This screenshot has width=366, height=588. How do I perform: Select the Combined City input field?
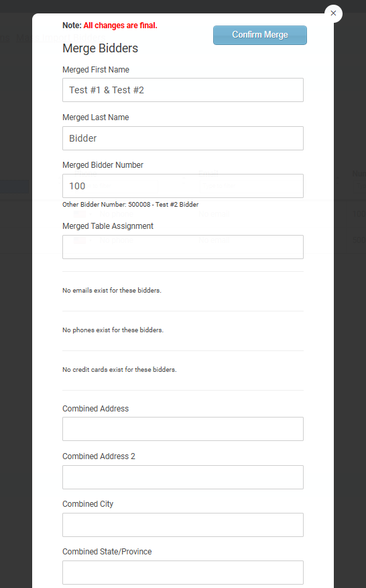(x=183, y=525)
